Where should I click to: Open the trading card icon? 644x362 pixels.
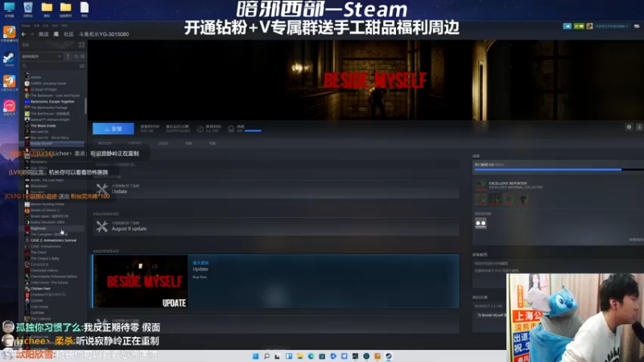point(481,224)
